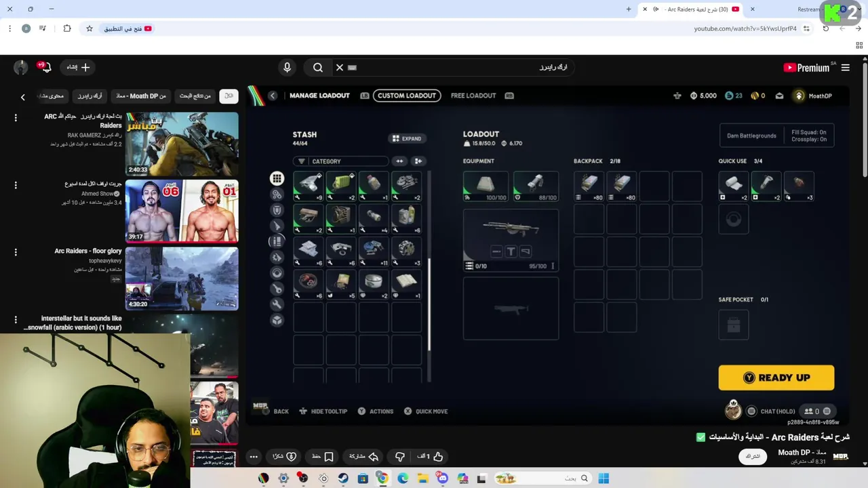Click the Free Loadout tab in video
Screen dimensions: 868x488
(x=473, y=96)
